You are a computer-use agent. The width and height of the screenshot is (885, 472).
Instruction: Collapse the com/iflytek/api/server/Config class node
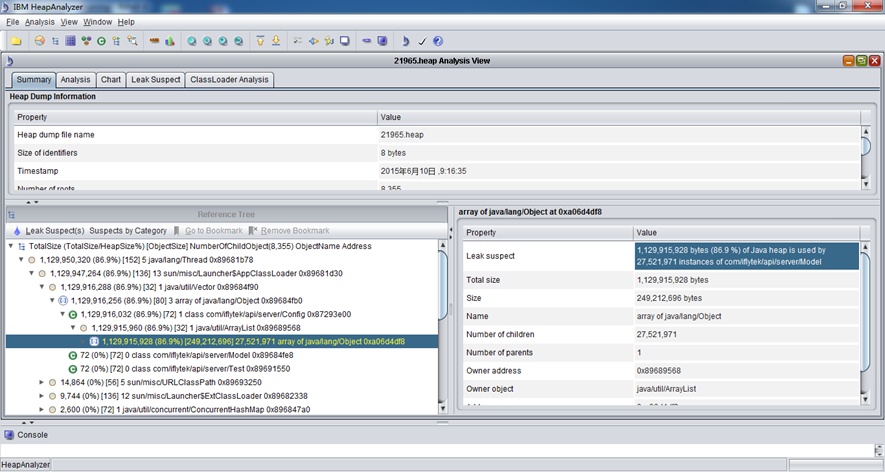pyautogui.click(x=63, y=314)
